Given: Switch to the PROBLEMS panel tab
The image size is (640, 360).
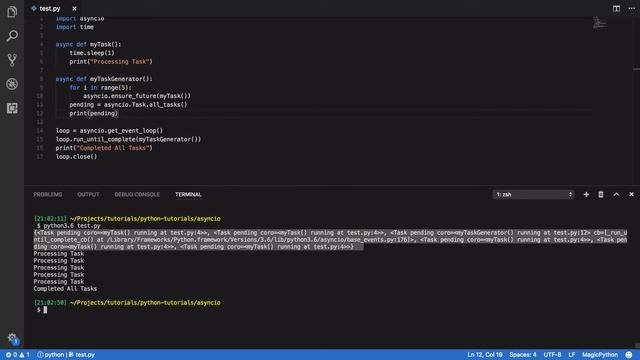Looking at the screenshot, I should (48, 195).
